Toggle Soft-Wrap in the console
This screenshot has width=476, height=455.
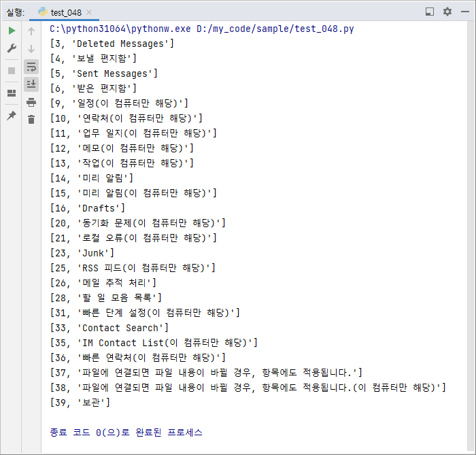pyautogui.click(x=31, y=67)
